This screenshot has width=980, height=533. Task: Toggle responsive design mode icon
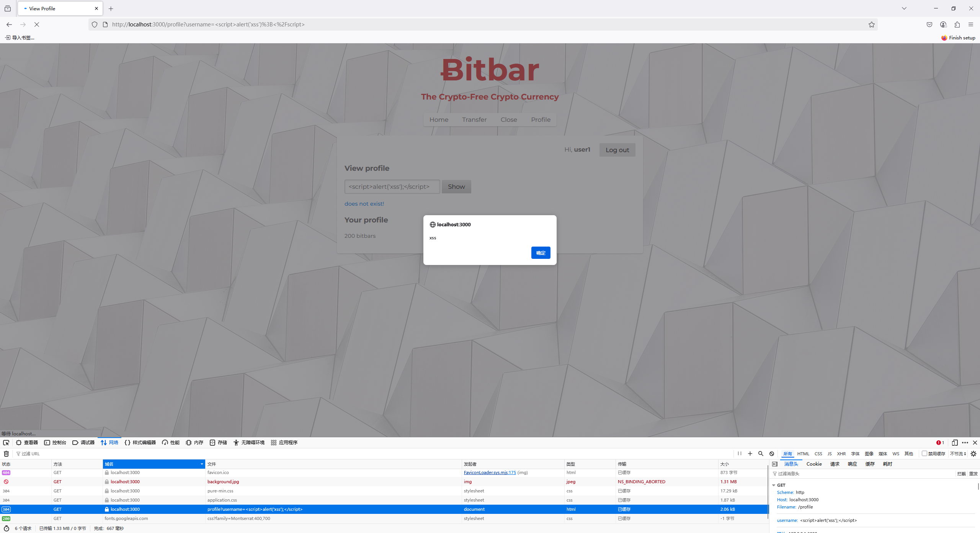955,443
